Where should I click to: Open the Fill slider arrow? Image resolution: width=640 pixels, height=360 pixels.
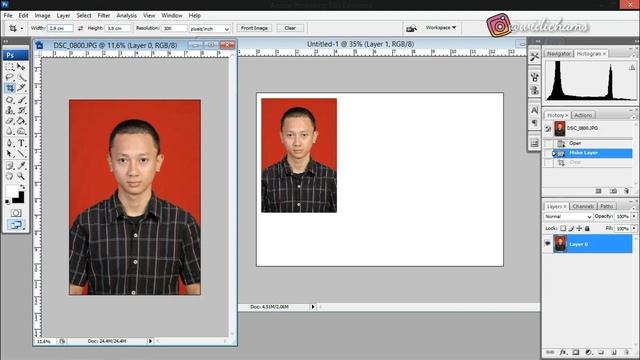634,229
